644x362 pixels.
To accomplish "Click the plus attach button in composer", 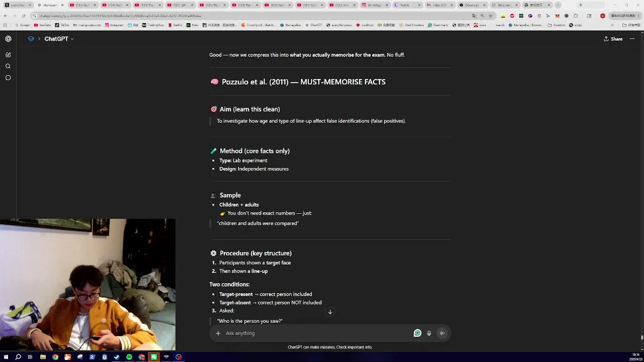I will (218, 333).
